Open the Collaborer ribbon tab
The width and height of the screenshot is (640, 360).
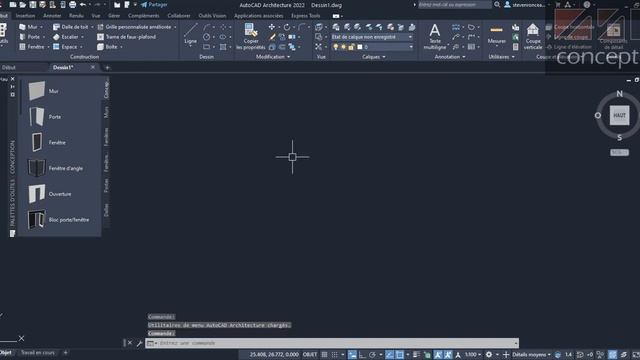click(x=179, y=16)
